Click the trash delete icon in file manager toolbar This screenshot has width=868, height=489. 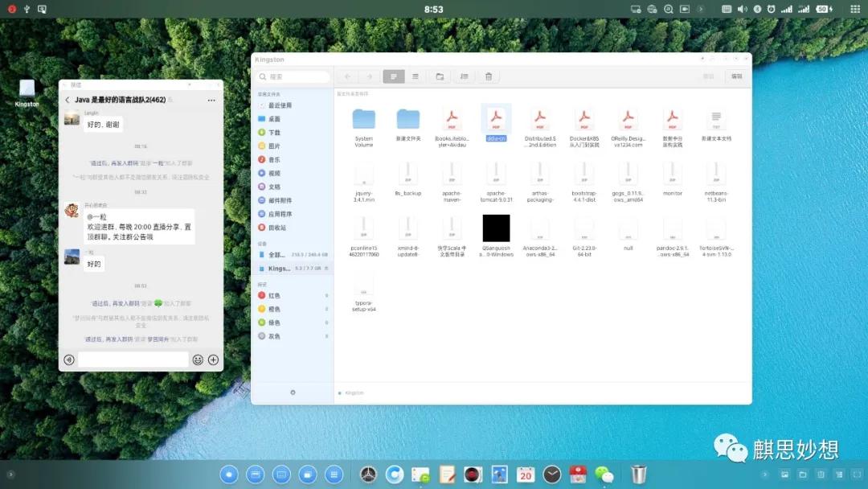pos(488,76)
